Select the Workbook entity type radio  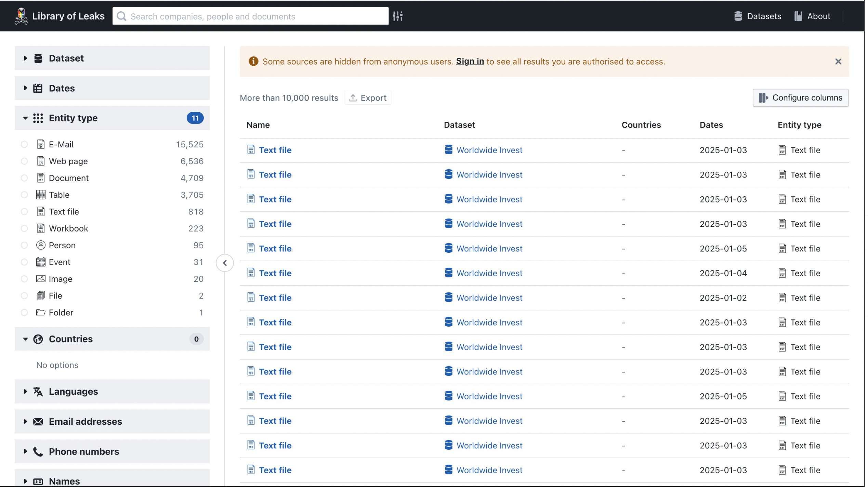24,228
